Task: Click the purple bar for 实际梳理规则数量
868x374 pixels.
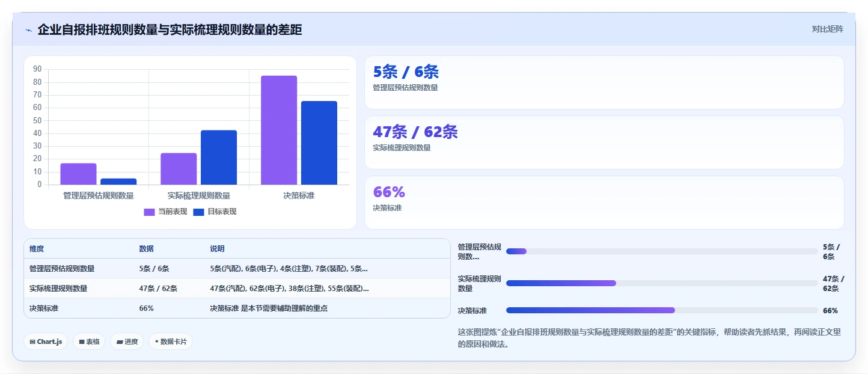Action: (x=179, y=169)
